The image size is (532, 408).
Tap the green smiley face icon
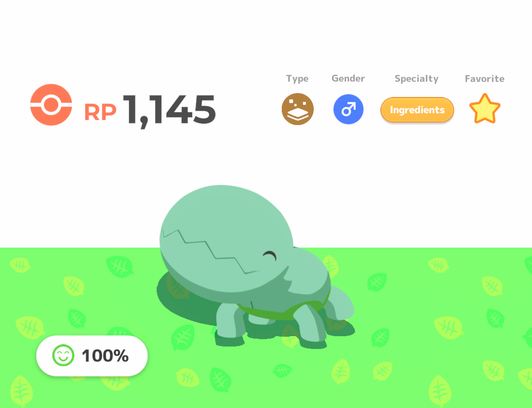pyautogui.click(x=63, y=355)
